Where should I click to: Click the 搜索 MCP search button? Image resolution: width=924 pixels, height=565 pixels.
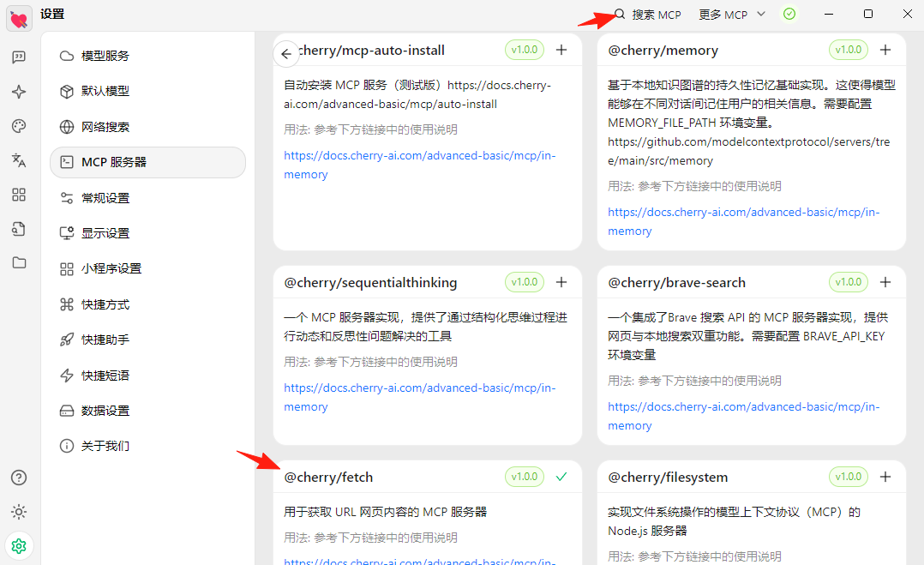click(x=648, y=15)
